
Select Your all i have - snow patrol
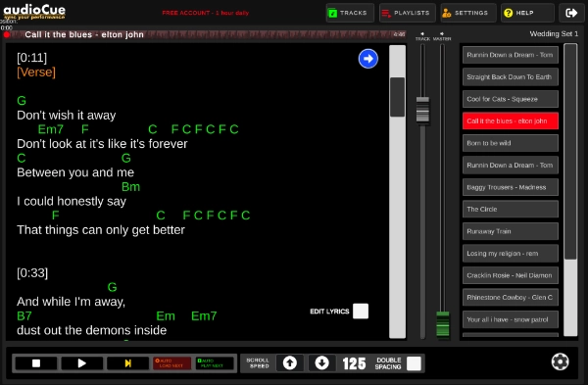pyautogui.click(x=510, y=319)
